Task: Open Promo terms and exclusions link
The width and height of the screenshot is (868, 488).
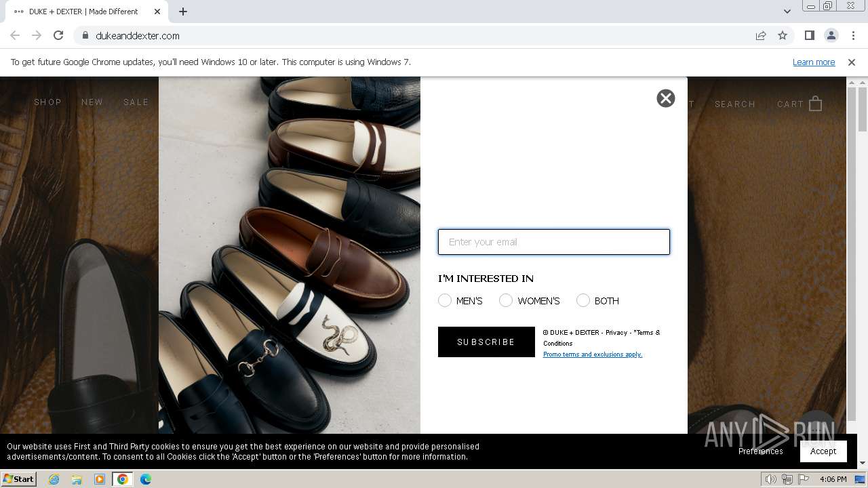Action: (x=593, y=354)
